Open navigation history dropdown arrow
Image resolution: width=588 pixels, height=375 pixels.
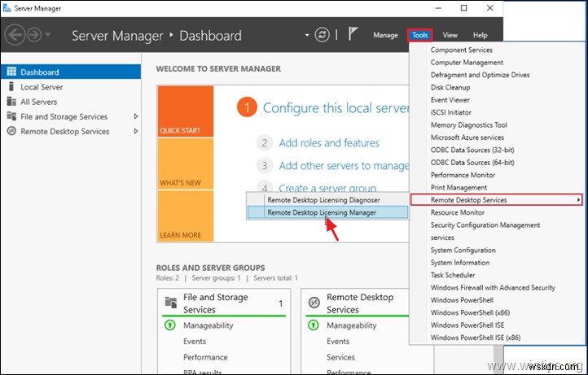[47, 35]
